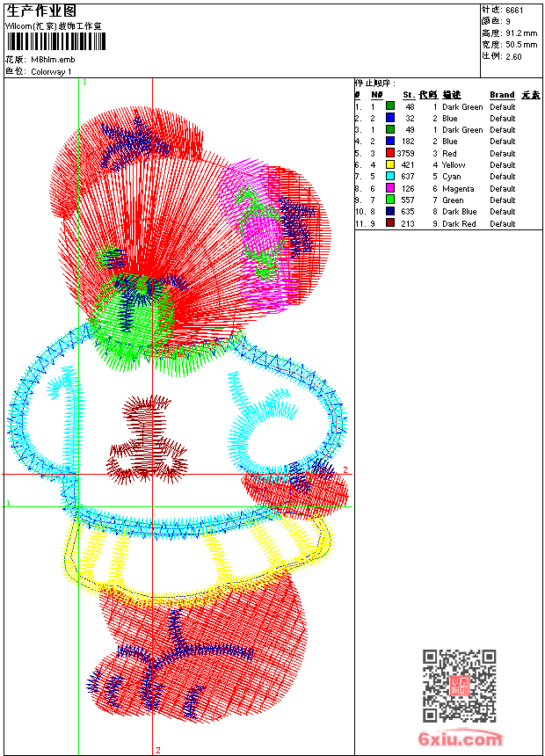
Task: Click the 'Colorway 1' text
Action: pos(51,72)
